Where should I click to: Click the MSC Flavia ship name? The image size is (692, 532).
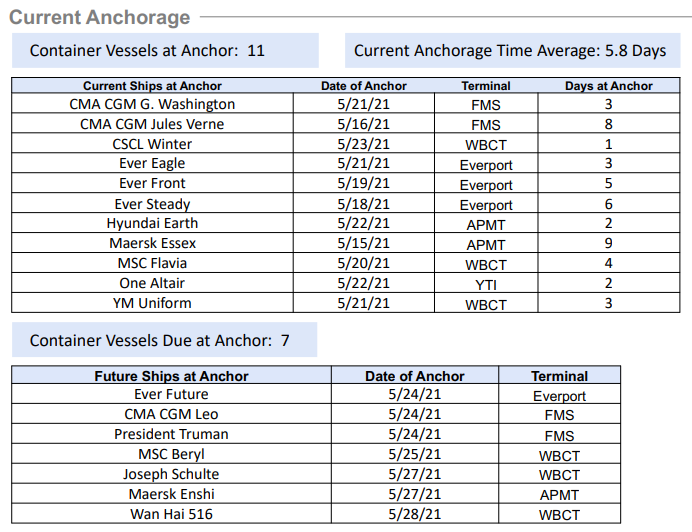tap(152, 263)
